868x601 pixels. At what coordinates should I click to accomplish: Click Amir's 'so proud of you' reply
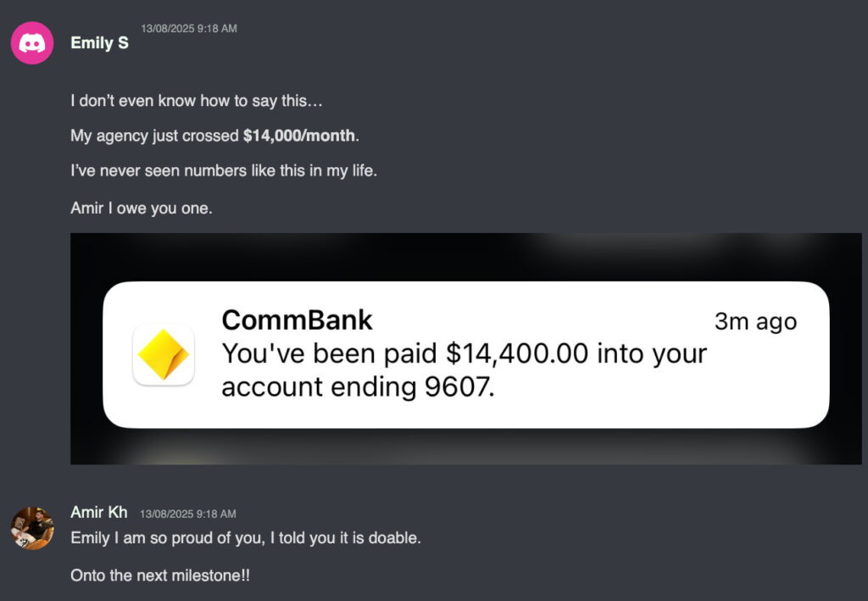[246, 538]
